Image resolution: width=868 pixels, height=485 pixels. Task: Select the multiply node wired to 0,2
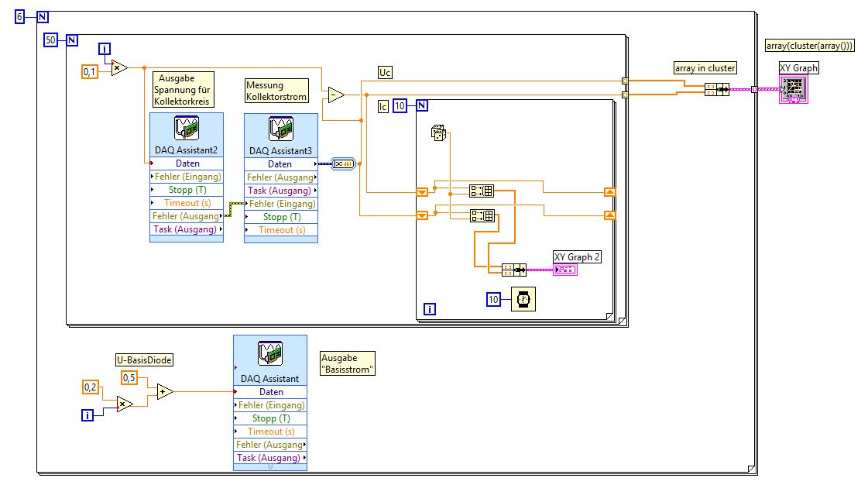point(125,404)
